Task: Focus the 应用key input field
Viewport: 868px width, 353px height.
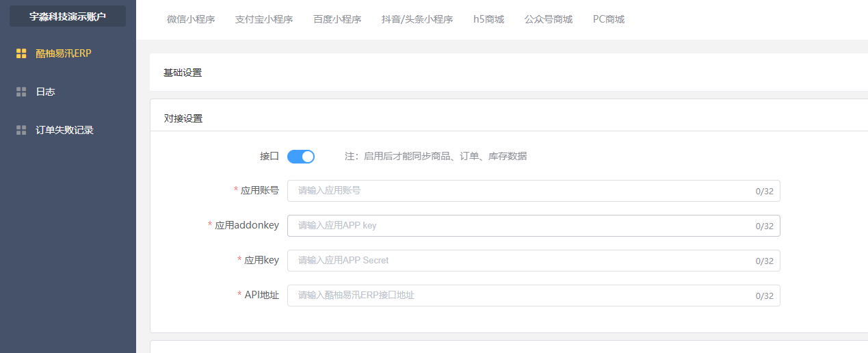Action: click(x=534, y=261)
